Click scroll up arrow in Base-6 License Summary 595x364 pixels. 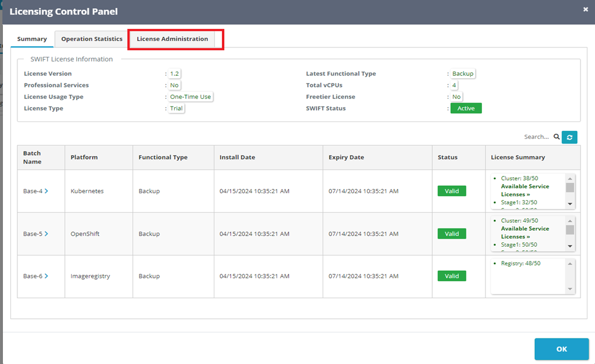[570, 264]
